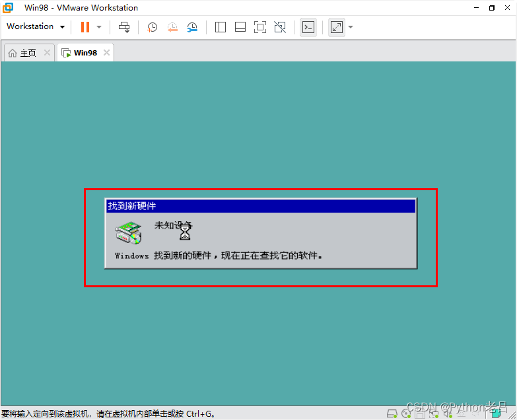Viewport: 517px width, 420px height.
Task: Expand the stretch display dropdown arrow
Action: (351, 27)
